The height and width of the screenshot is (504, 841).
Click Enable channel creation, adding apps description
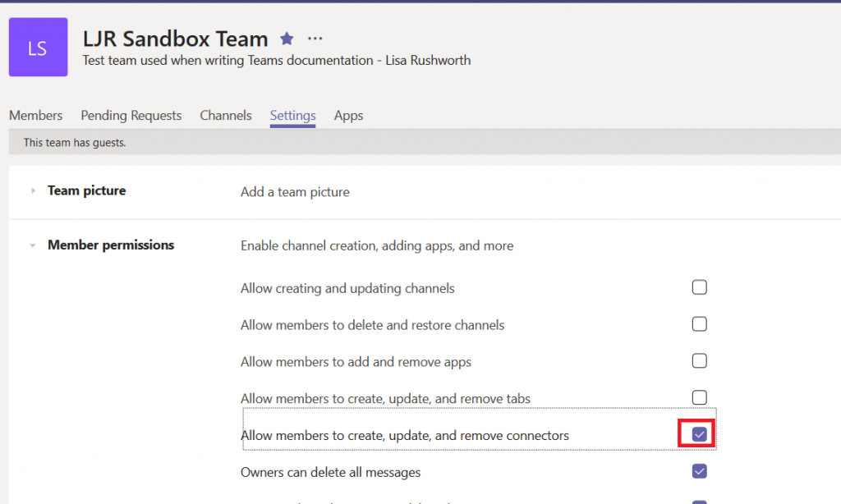tap(377, 245)
